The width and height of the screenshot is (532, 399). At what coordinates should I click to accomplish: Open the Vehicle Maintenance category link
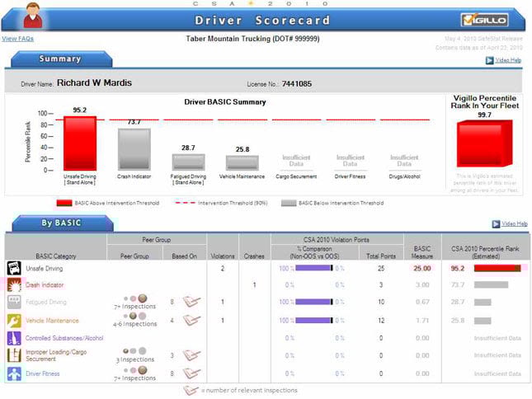click(x=52, y=321)
